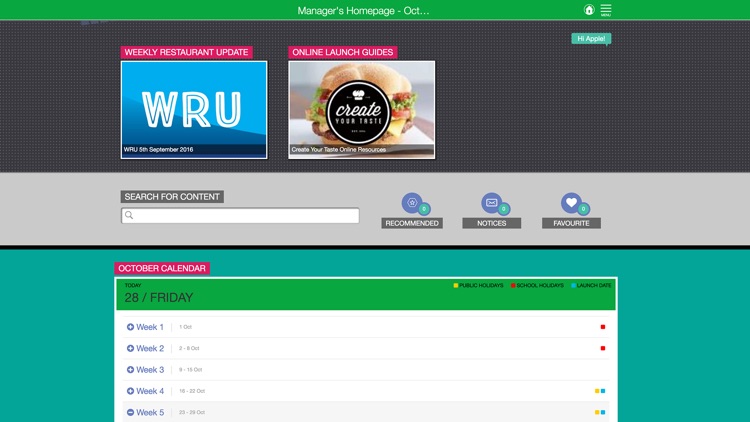Image resolution: width=750 pixels, height=422 pixels.
Task: Click the '2 - 8 Oct' date range
Action: pyautogui.click(x=189, y=348)
